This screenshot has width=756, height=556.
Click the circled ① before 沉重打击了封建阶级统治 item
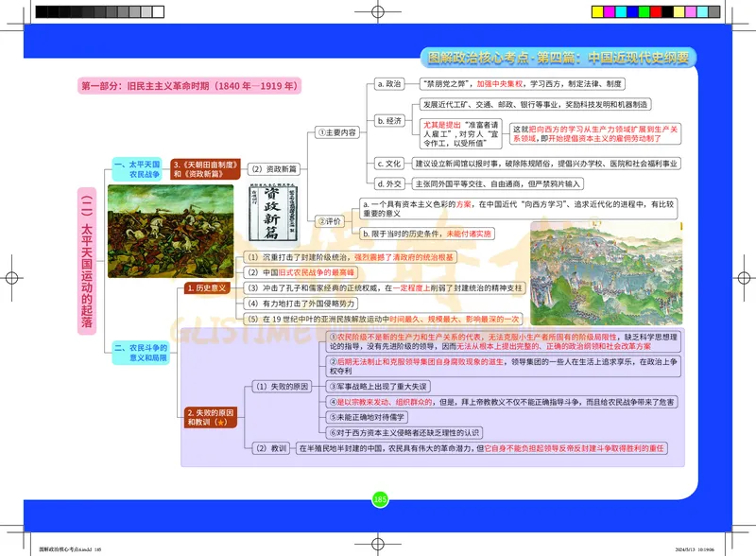coord(251,257)
